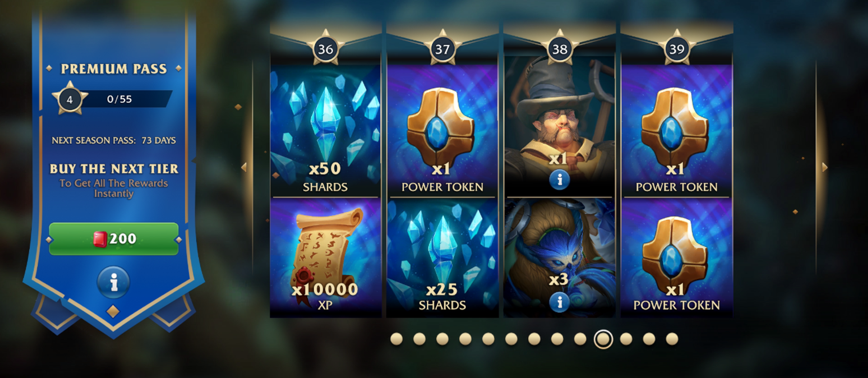Viewport: 868px width, 378px height.
Task: Click the info icon on tier 38 champion card
Action: (559, 179)
